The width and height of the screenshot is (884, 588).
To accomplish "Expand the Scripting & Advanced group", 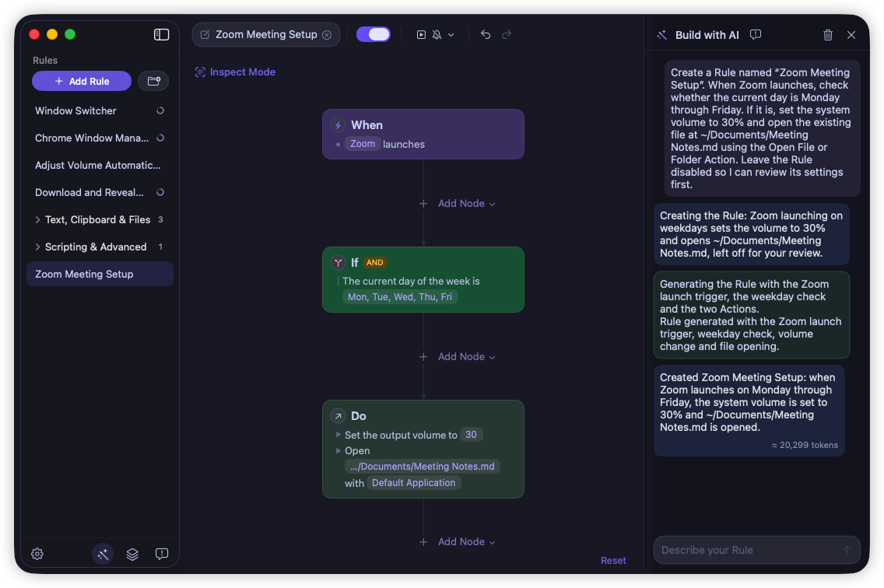I will (38, 247).
